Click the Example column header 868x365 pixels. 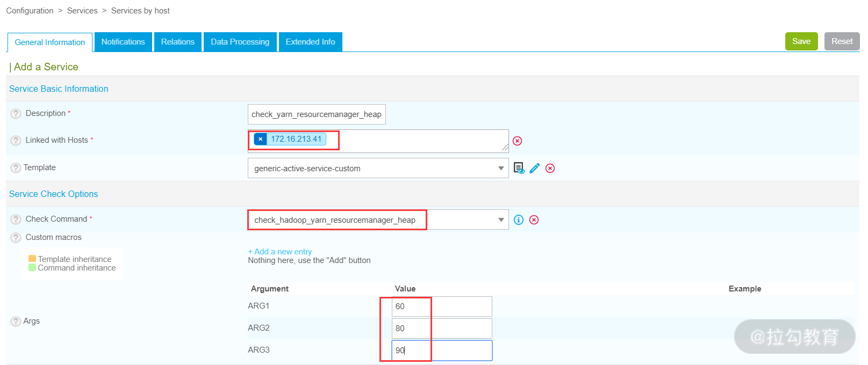point(745,289)
